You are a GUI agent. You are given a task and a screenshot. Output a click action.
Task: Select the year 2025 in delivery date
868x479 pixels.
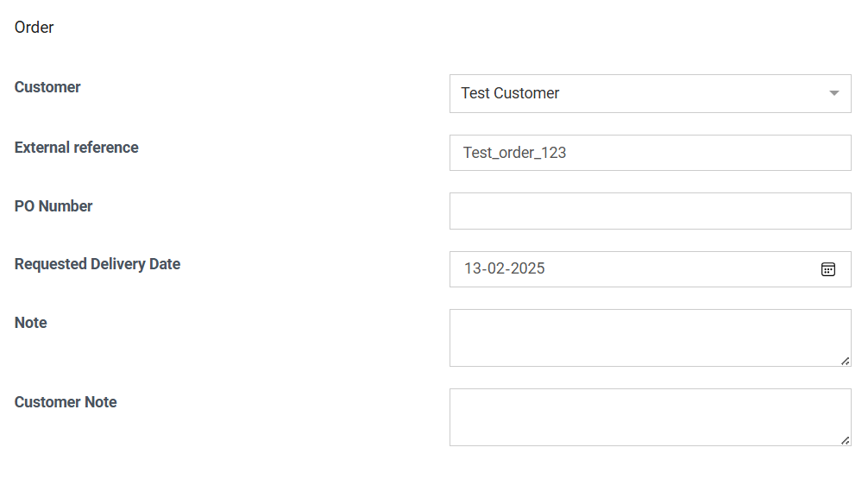pos(527,268)
